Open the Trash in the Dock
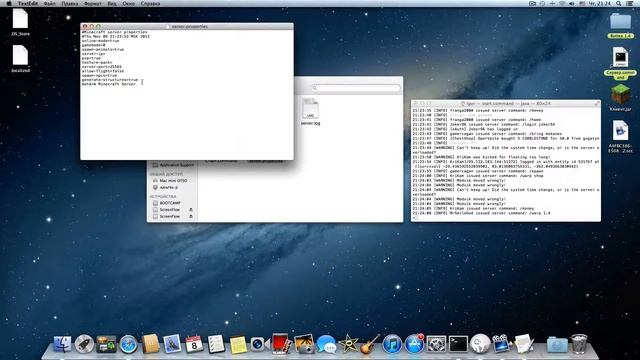Screen dimensions: 640x360 tap(579, 344)
